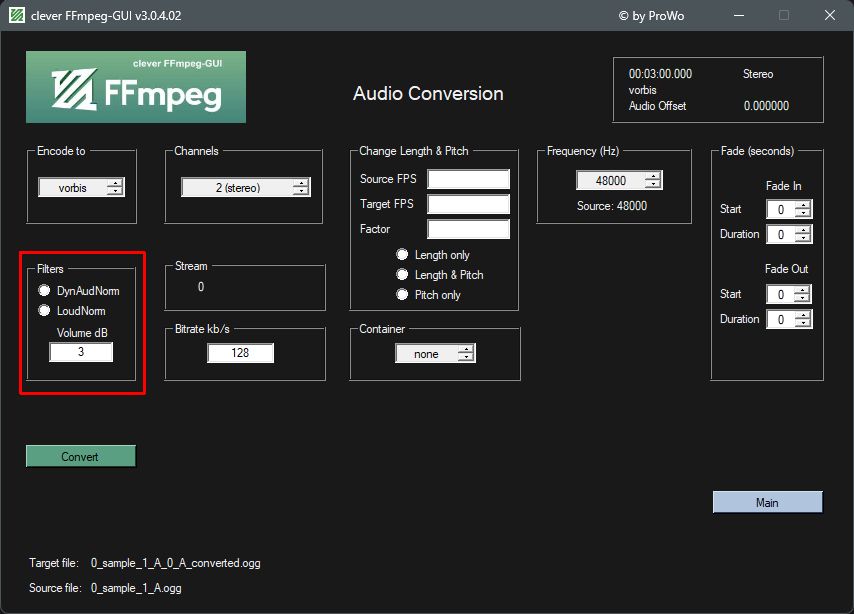Open the Encode to vorbis selector

pyautogui.click(x=82, y=187)
